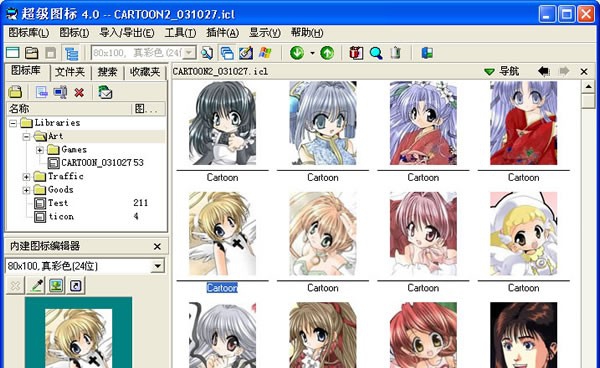Click the new window icon in main toolbar
Image resolution: width=600 pixels, height=368 pixels.
pyautogui.click(x=13, y=53)
